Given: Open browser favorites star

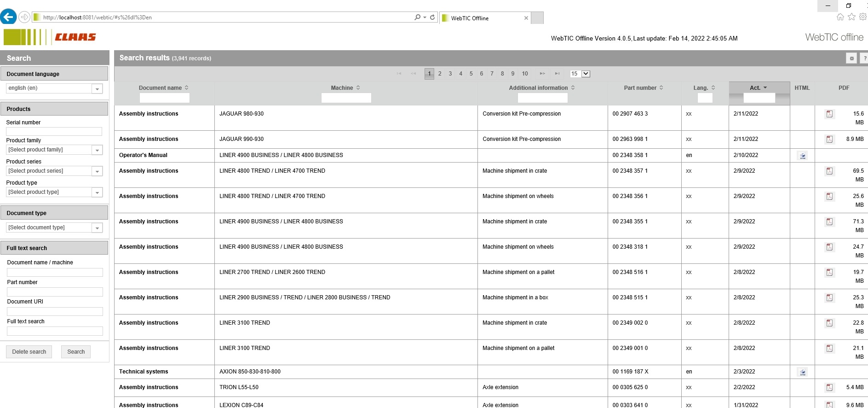Looking at the screenshot, I should click(852, 17).
